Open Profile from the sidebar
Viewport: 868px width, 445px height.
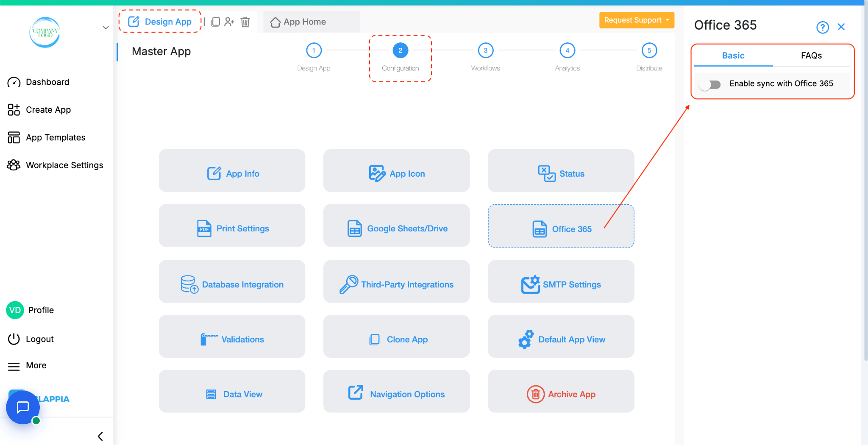coord(41,310)
